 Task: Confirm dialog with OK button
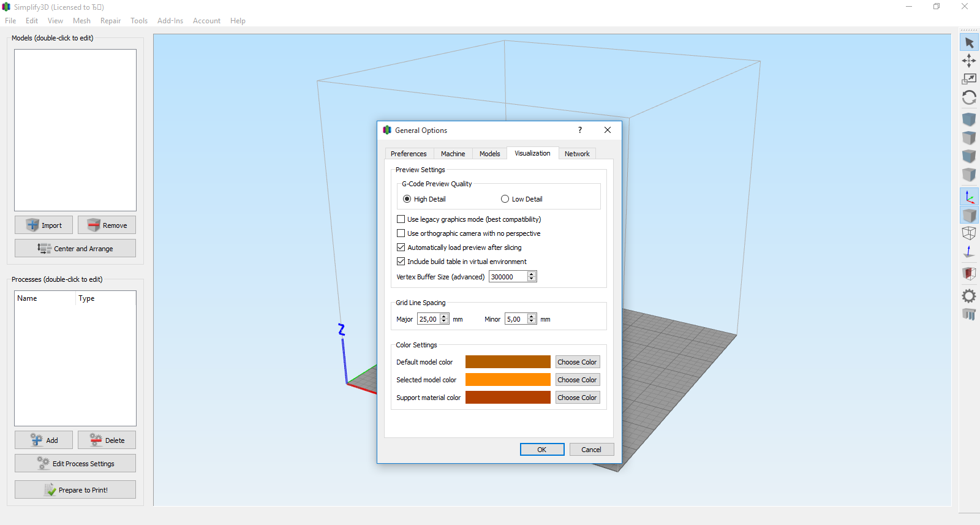click(542, 450)
